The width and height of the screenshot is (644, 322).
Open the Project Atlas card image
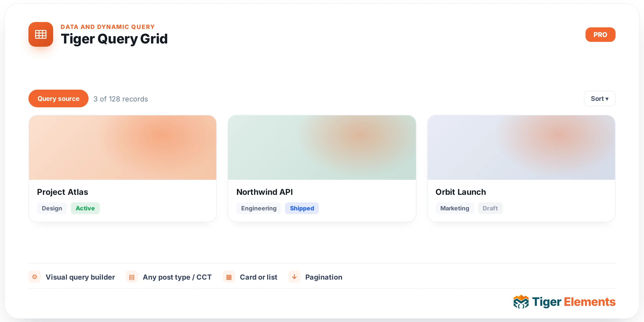tap(123, 148)
